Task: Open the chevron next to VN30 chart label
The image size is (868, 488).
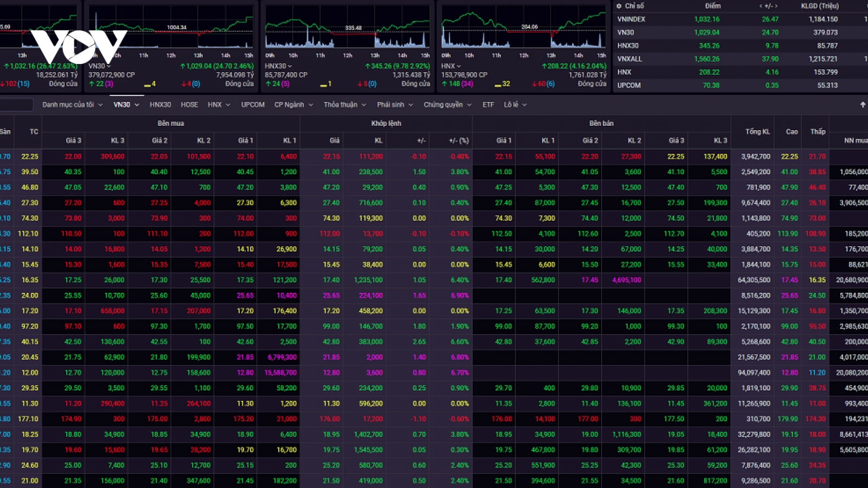Action: click(108, 66)
